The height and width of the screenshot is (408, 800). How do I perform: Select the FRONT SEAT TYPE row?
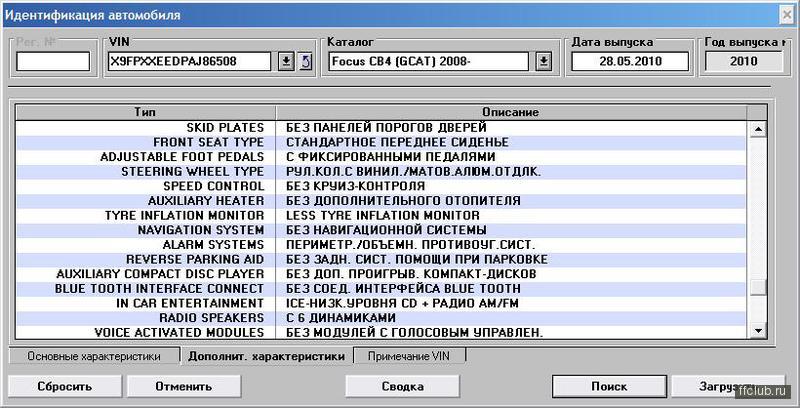tap(381, 142)
